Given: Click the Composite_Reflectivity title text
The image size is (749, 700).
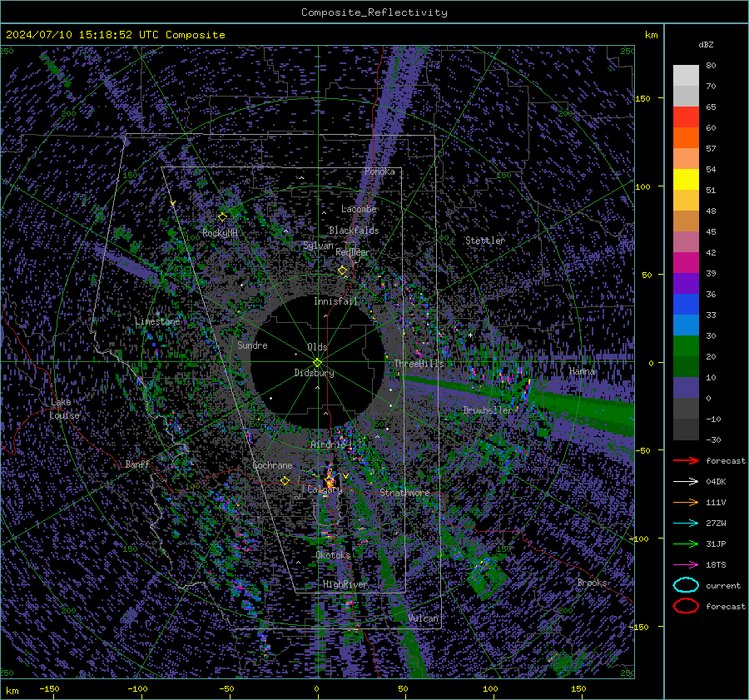Looking at the screenshot, I should [374, 12].
